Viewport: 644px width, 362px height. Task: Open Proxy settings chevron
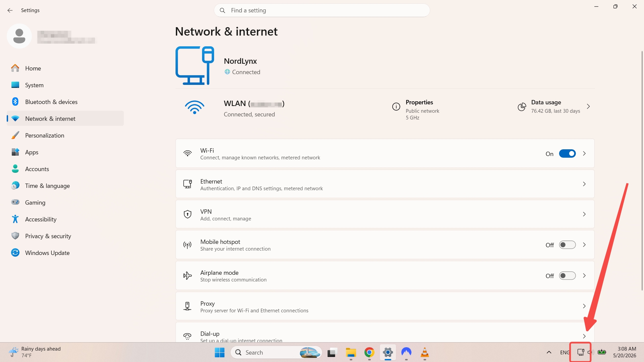click(x=584, y=306)
